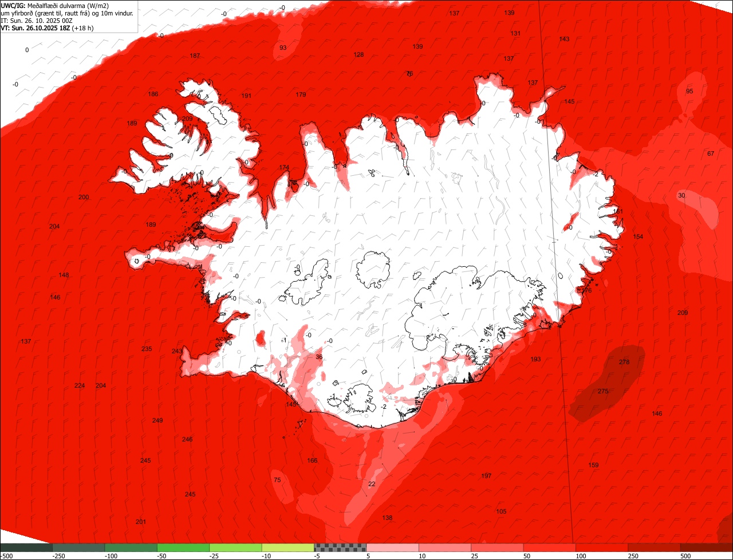The width and height of the screenshot is (733, 560).
Task: Select the value 201 in the southwest corner
Action: (140, 522)
